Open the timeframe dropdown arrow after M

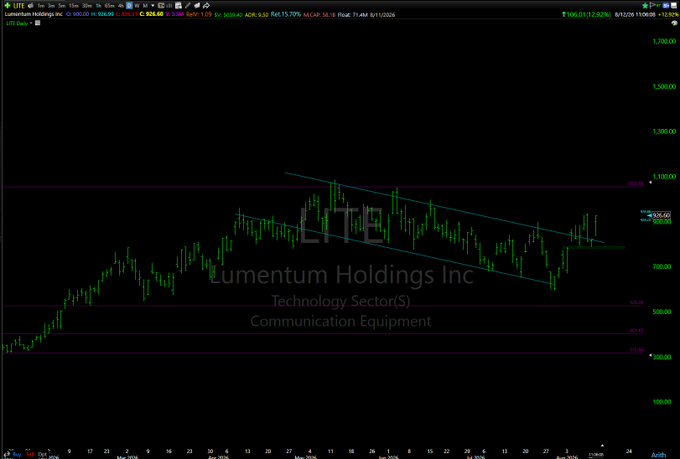(x=153, y=6)
